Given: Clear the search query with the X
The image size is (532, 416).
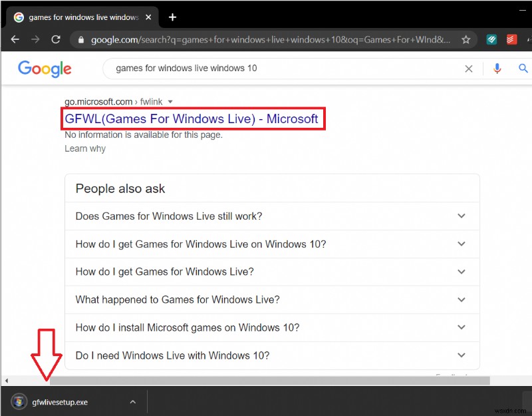Looking at the screenshot, I should 469,68.
